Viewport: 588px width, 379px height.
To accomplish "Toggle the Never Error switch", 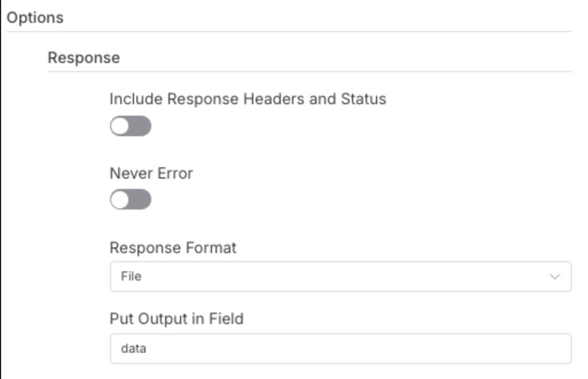I will (x=131, y=200).
